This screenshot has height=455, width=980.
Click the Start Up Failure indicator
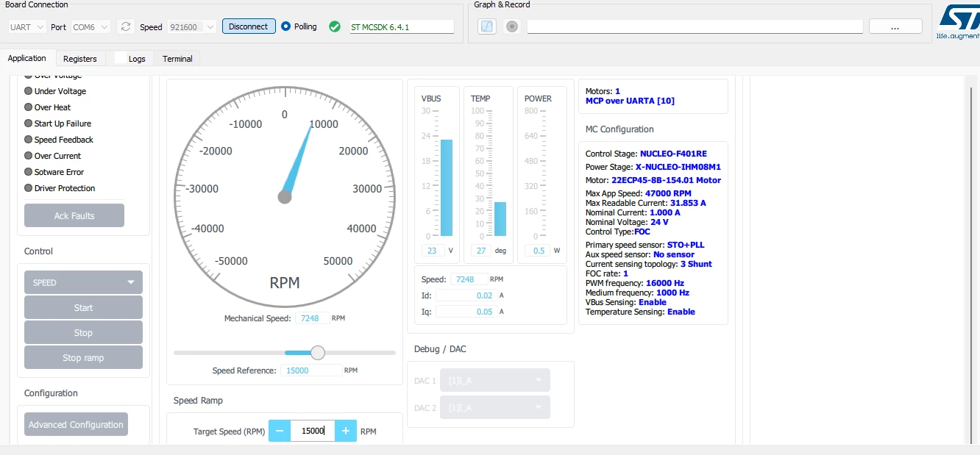(x=29, y=123)
